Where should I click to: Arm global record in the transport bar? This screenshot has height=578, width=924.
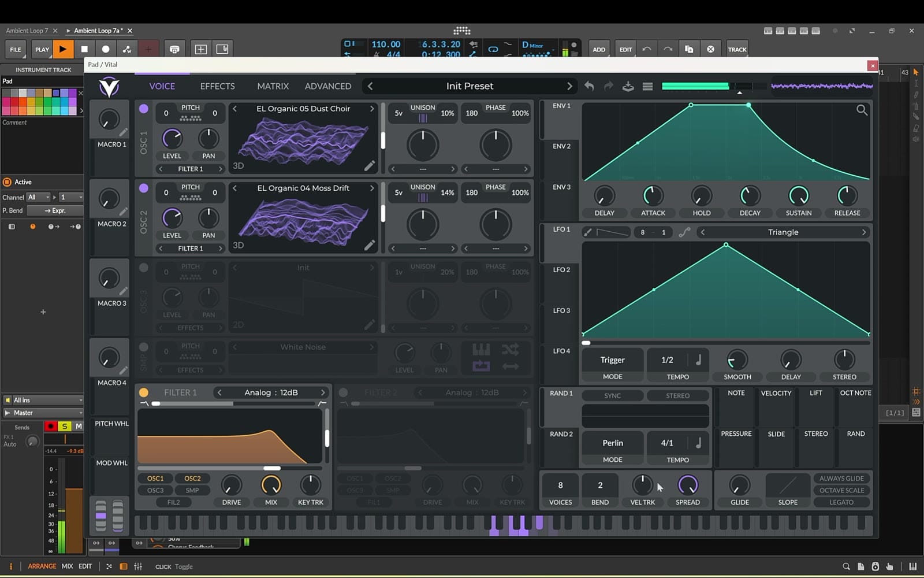click(x=106, y=49)
